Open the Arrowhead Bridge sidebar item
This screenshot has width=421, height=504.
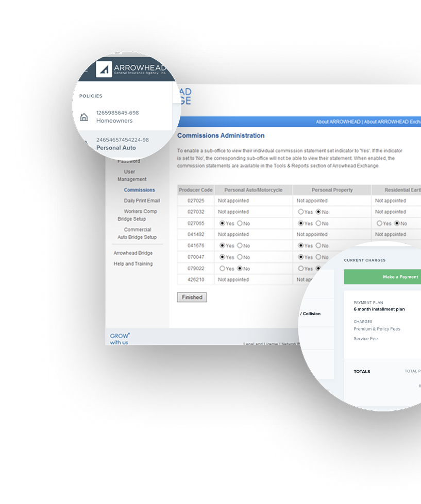133,253
